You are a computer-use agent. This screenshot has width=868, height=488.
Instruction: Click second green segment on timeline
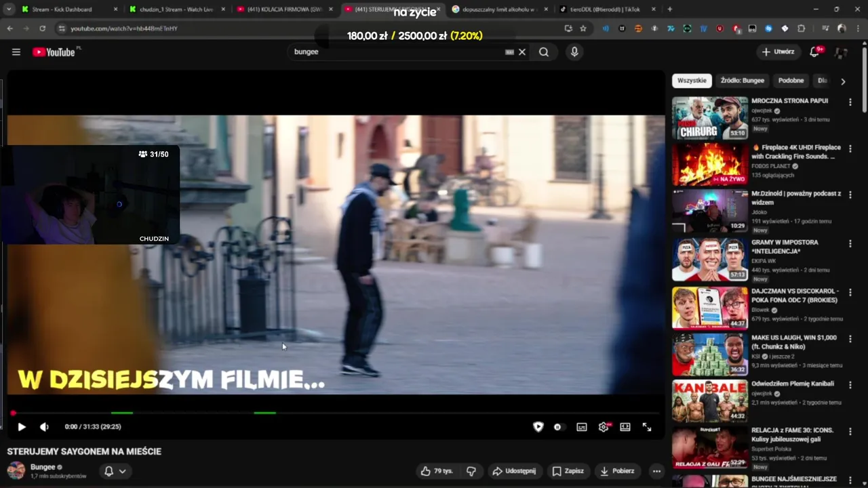(x=264, y=413)
